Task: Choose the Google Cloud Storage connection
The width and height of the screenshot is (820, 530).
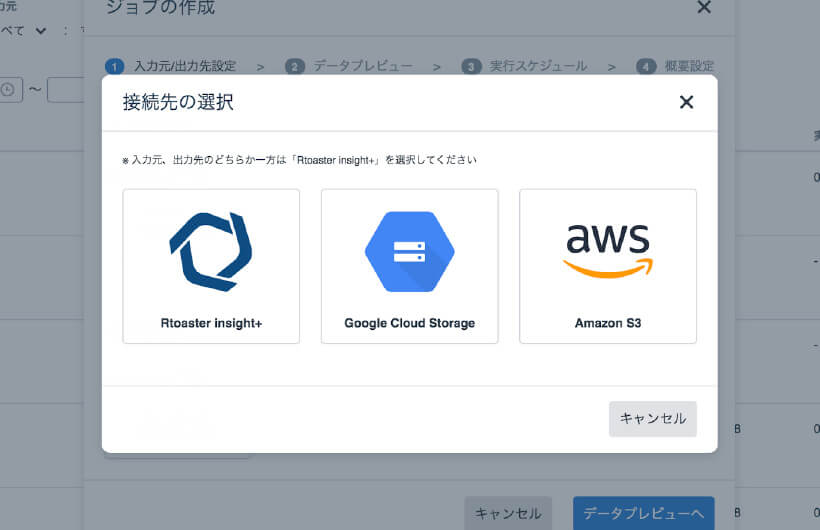Action: [409, 266]
